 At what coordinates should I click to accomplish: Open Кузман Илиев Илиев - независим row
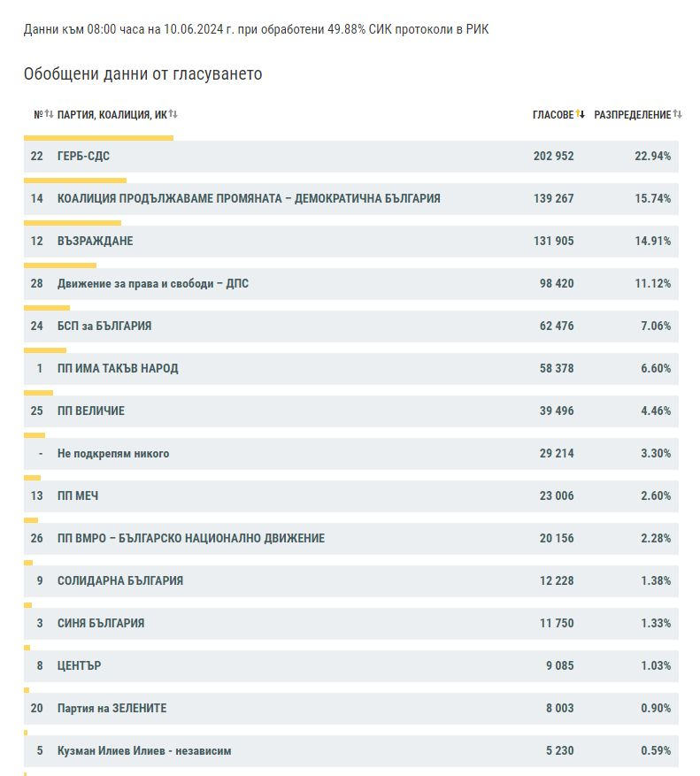click(x=351, y=752)
